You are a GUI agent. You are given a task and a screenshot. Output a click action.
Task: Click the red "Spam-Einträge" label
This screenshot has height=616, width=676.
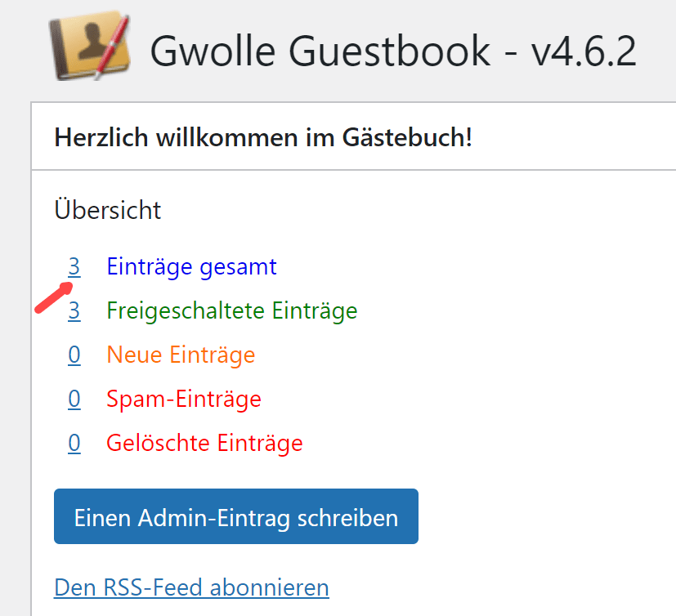click(x=184, y=400)
